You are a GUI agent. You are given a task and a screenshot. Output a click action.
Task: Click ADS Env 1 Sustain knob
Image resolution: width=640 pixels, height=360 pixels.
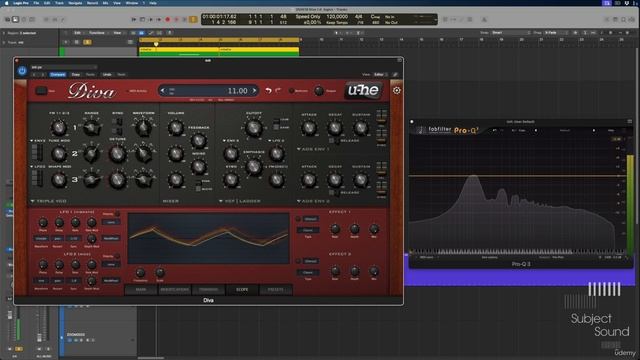[361, 128]
